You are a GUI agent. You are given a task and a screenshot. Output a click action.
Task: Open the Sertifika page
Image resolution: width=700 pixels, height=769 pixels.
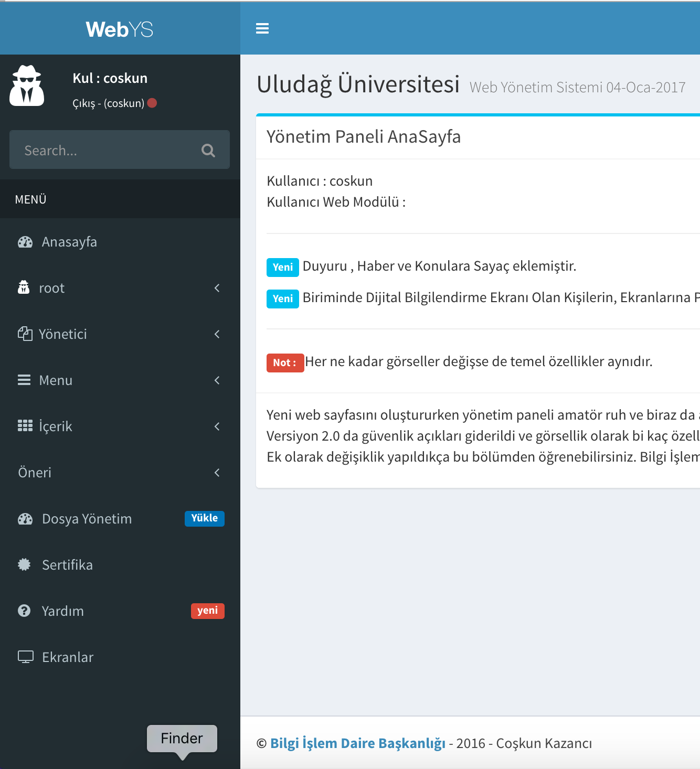click(120, 565)
